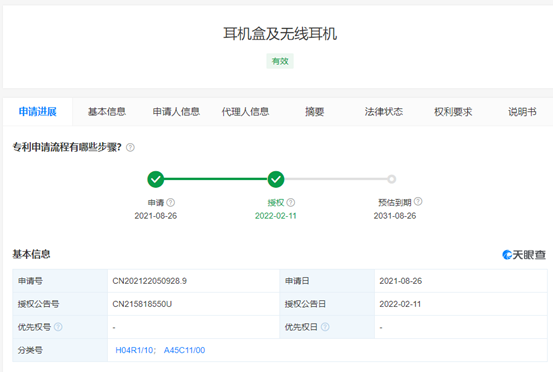Click 申请日 value 2021-08-26 in table
Screen dimensions: 553x372
pyautogui.click(x=401, y=281)
